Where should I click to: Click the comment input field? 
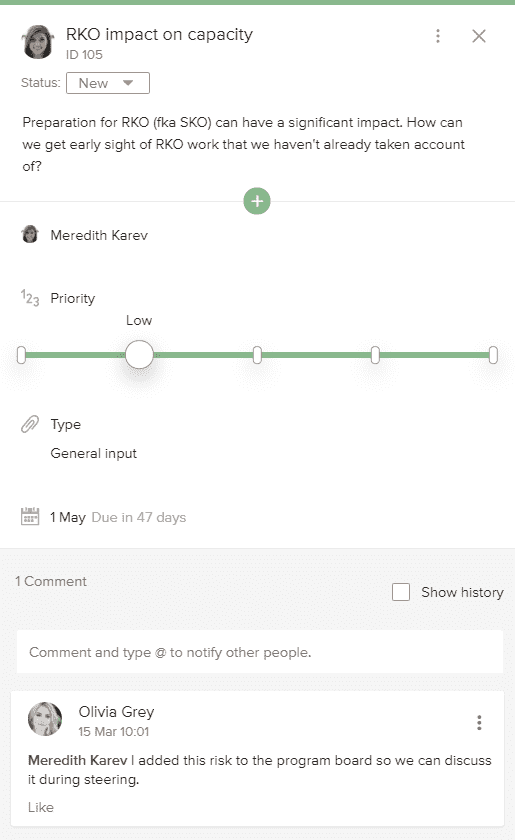260,652
